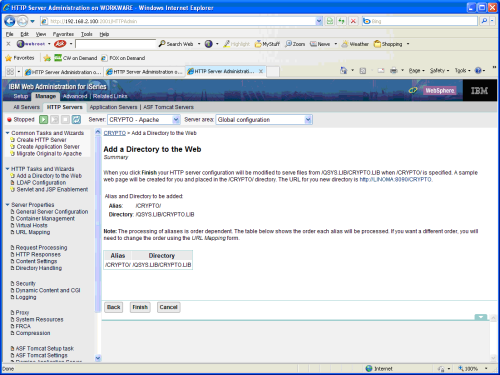Click the FOX on Demand favorite

pos(123,58)
